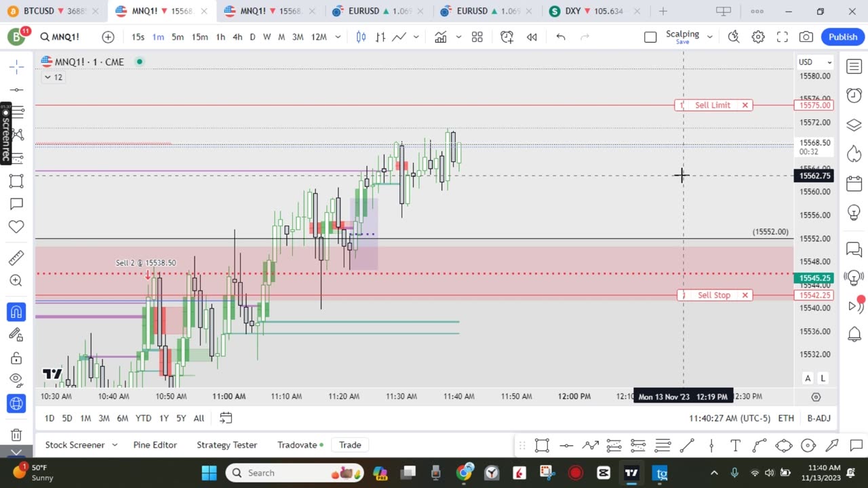Toggle auto scale A button
868x488 pixels.
click(808, 378)
